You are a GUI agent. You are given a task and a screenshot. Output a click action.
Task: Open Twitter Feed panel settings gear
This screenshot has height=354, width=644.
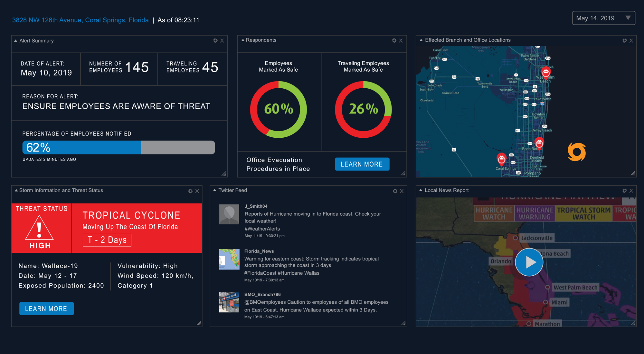[x=395, y=191]
